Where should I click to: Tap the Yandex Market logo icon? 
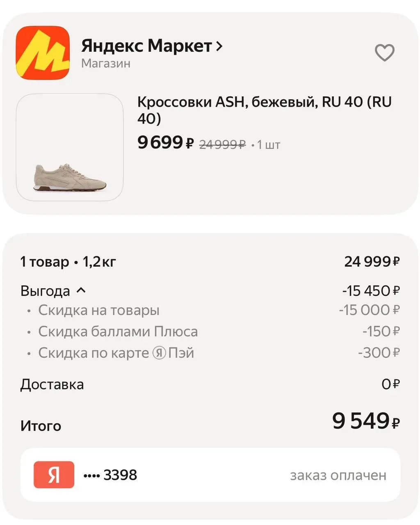click(x=43, y=52)
